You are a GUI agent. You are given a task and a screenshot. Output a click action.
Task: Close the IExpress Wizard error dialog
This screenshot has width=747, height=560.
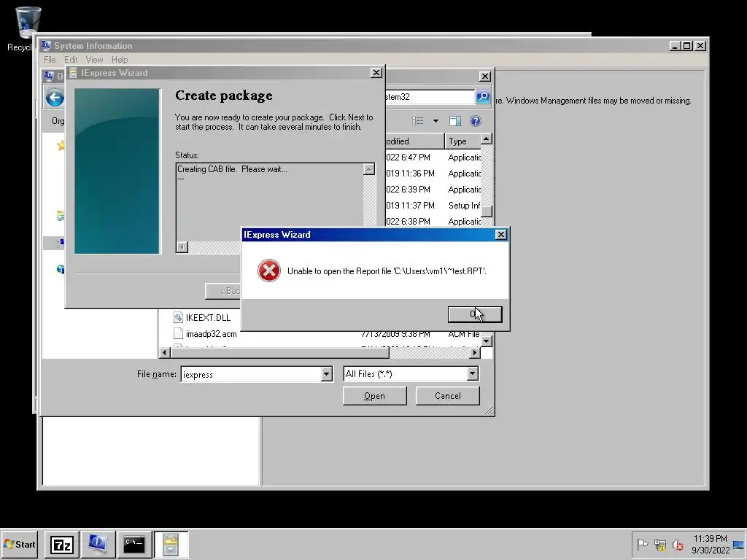click(500, 234)
